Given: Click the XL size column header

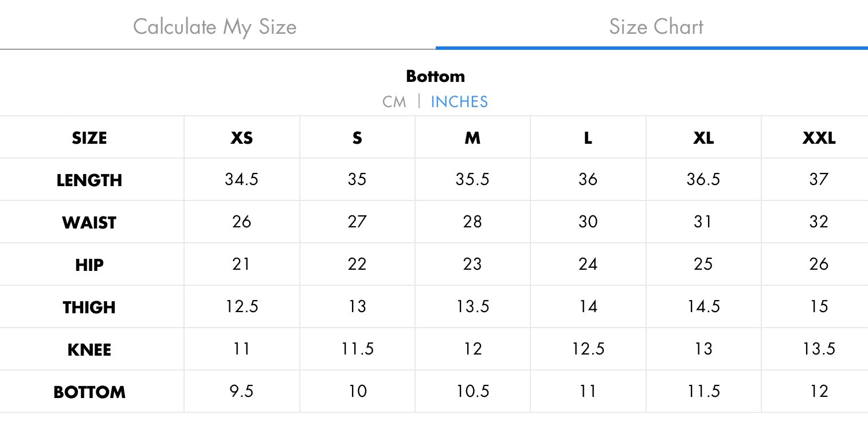Looking at the screenshot, I should click(703, 138).
